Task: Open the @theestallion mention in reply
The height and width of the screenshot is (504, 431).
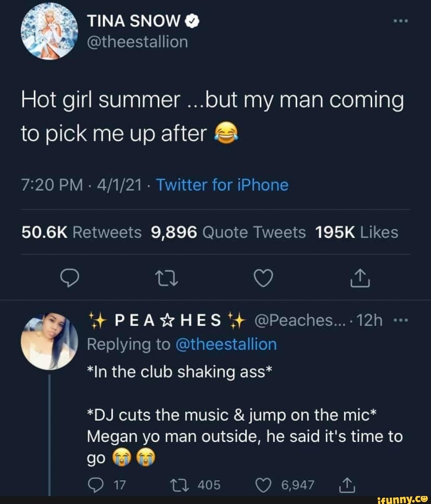Action: (226, 344)
